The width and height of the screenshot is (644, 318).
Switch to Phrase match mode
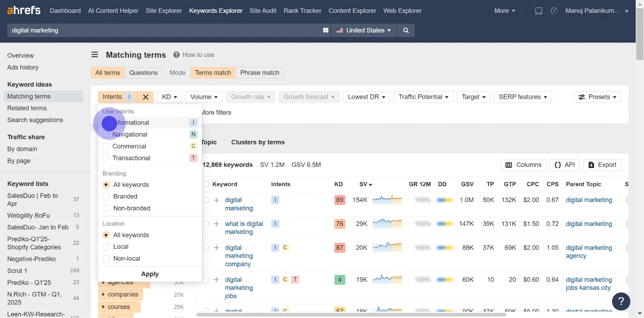pos(260,73)
